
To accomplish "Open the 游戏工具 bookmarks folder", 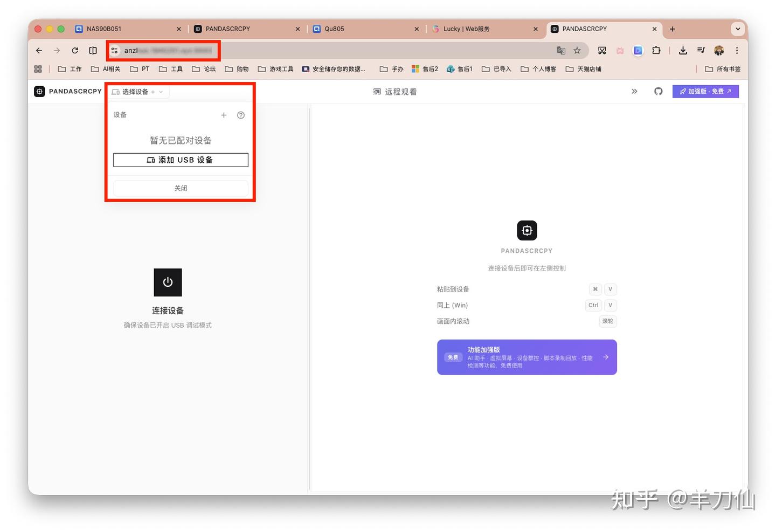I will tap(275, 69).
